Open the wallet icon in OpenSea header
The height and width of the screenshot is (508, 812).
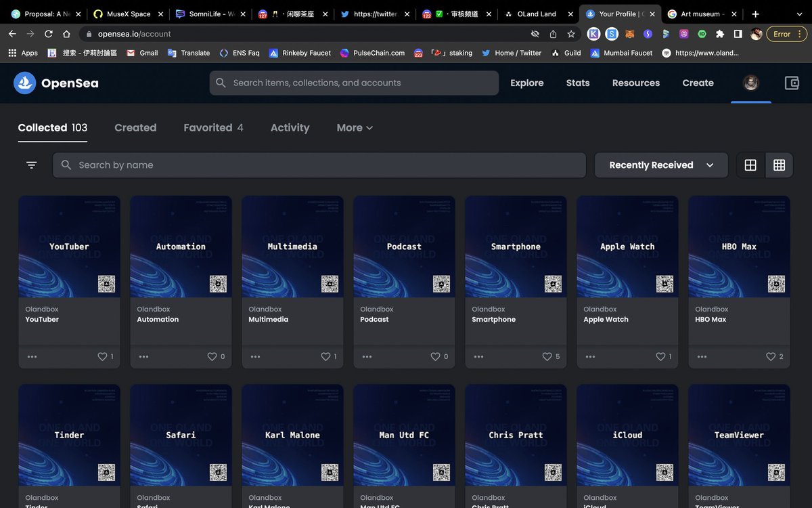point(792,83)
